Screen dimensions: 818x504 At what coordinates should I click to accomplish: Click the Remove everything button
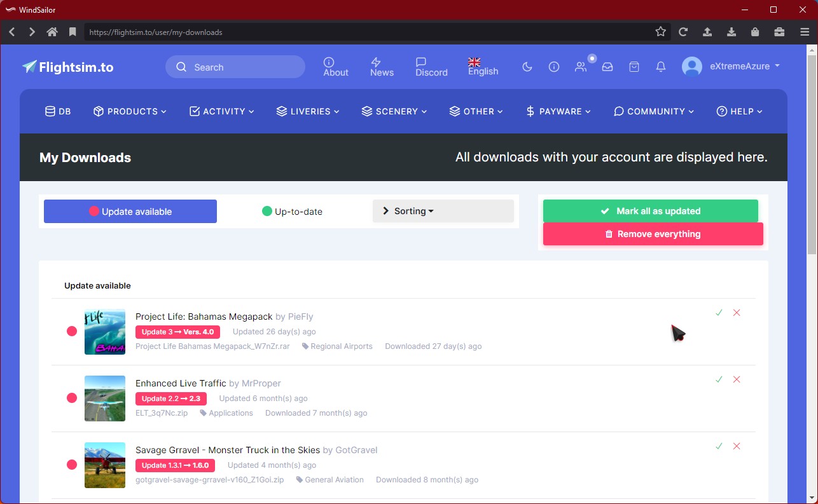click(x=653, y=234)
